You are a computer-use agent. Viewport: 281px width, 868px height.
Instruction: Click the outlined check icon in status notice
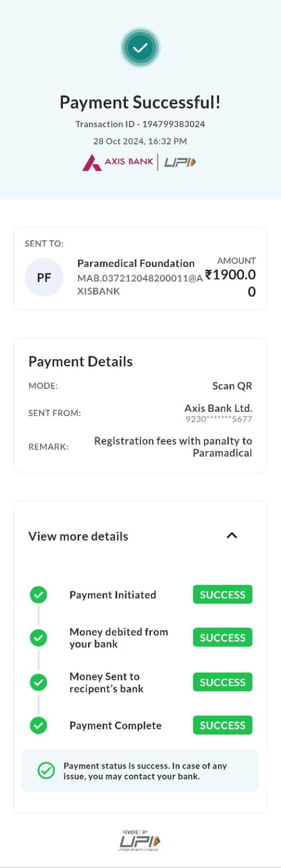(46, 770)
